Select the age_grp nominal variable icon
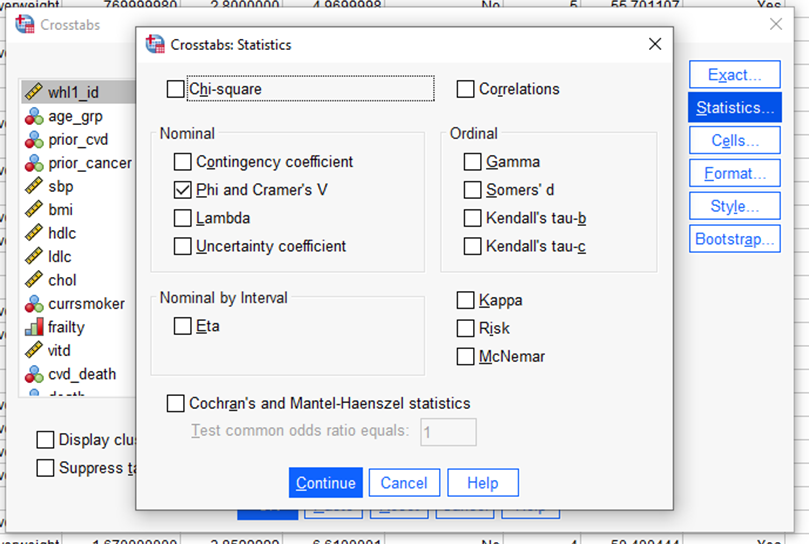809x544 pixels. point(33,116)
